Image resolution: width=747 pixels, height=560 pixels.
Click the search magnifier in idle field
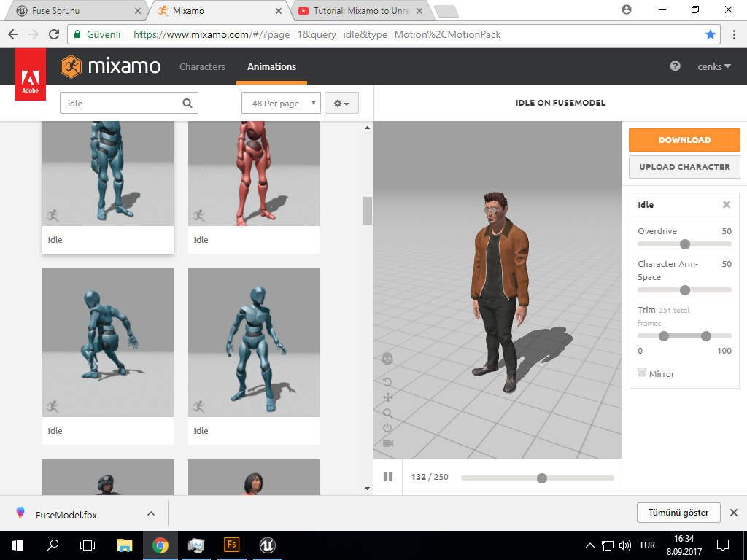[187, 104]
